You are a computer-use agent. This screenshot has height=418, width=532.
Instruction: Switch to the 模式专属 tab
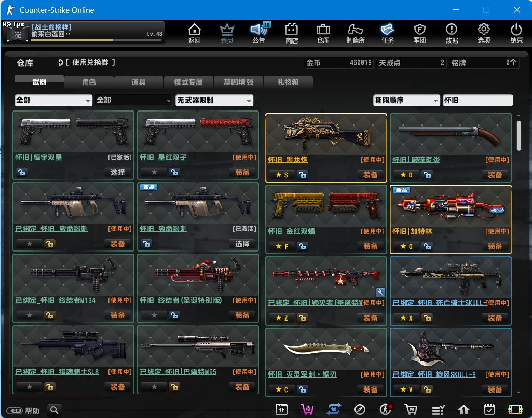[x=188, y=82]
